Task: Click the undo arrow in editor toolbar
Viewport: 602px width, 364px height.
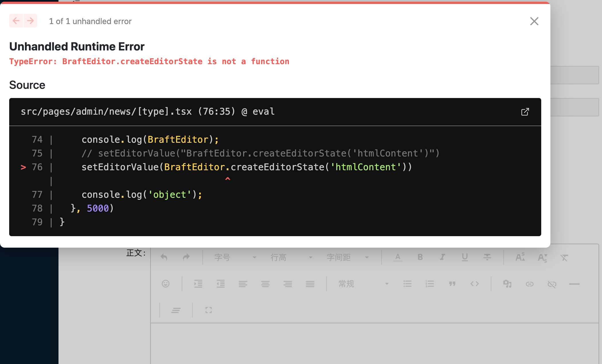Action: [164, 257]
